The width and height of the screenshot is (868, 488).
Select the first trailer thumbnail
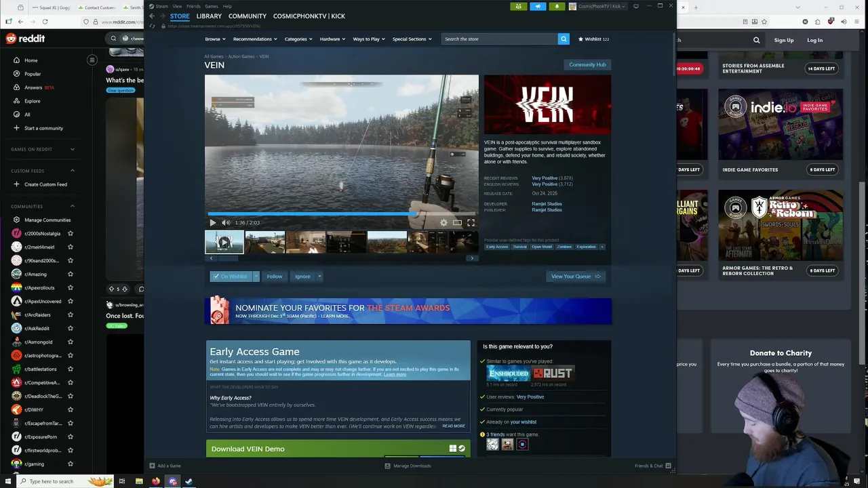point(224,242)
